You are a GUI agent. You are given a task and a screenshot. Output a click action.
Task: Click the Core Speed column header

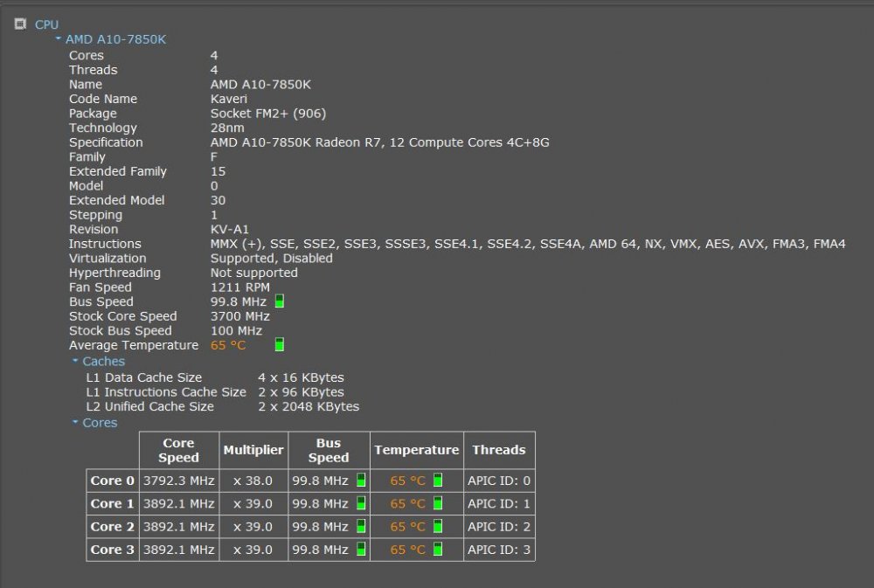179,450
